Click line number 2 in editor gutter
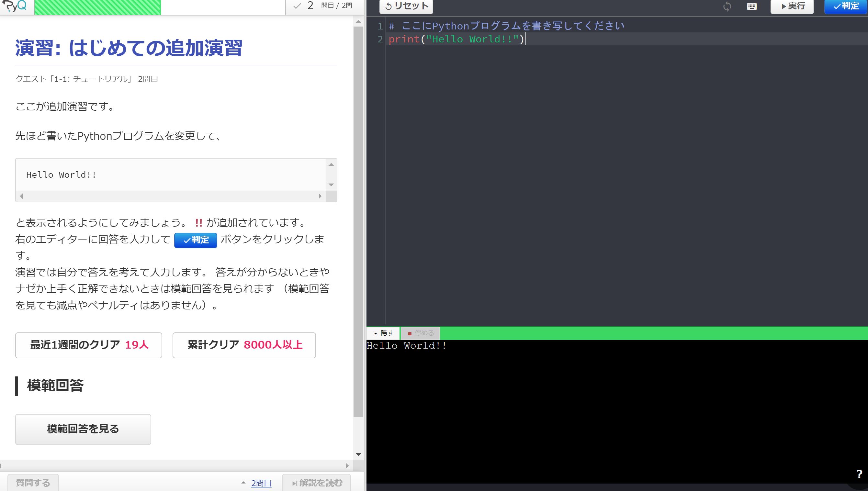 [380, 39]
